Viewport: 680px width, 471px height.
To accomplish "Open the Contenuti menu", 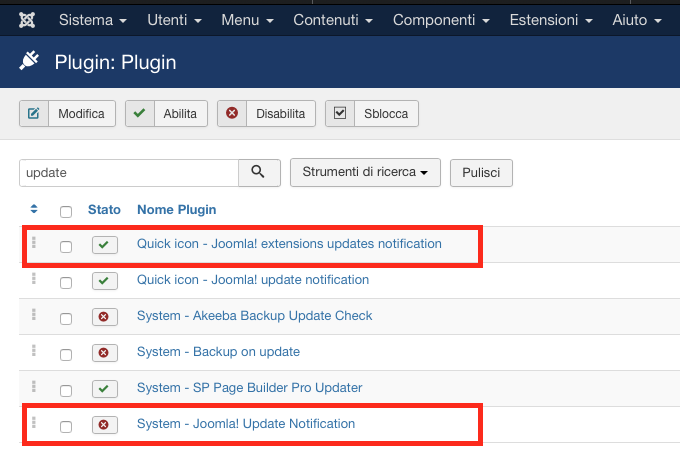I will click(x=333, y=20).
